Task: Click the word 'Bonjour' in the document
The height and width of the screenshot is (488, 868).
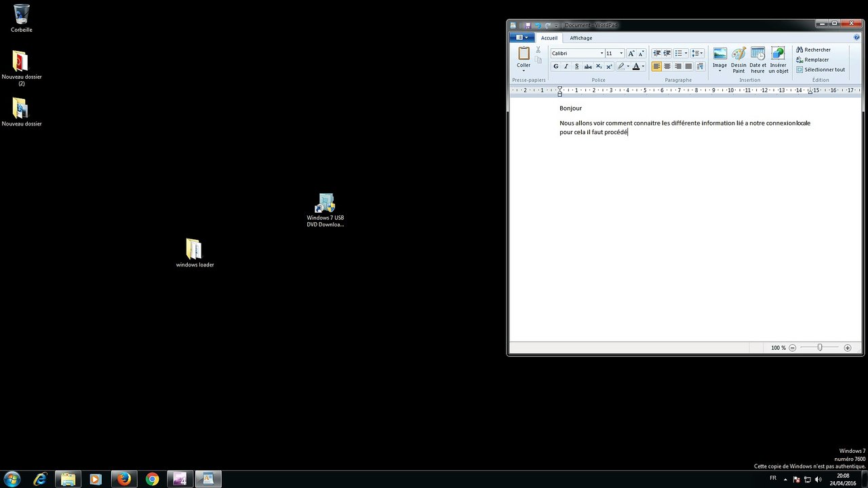Action: [570, 108]
